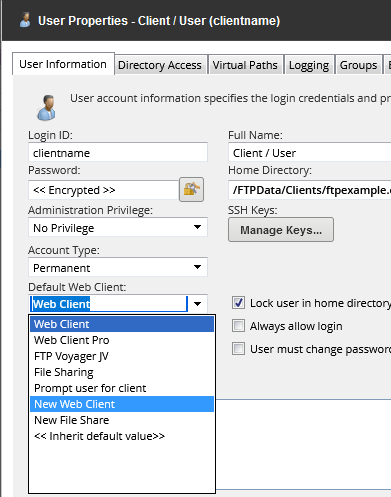Switch to Virtual Paths tab
Screen dimensions: 391x497
245,65
